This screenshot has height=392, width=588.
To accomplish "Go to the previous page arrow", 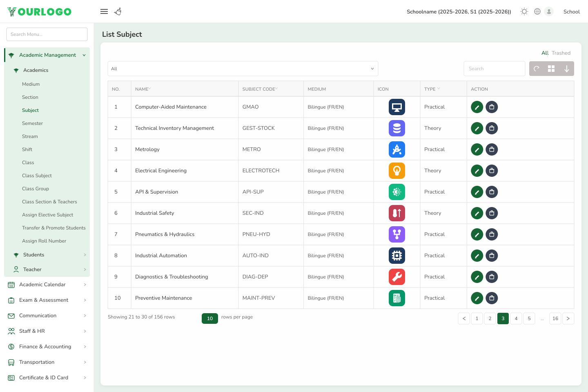I will 464,318.
